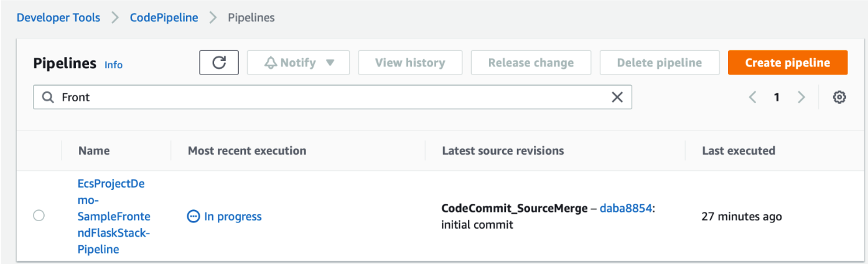Image resolution: width=868 pixels, height=264 pixels.
Task: Open the Pipelines Info link
Action: (x=113, y=65)
